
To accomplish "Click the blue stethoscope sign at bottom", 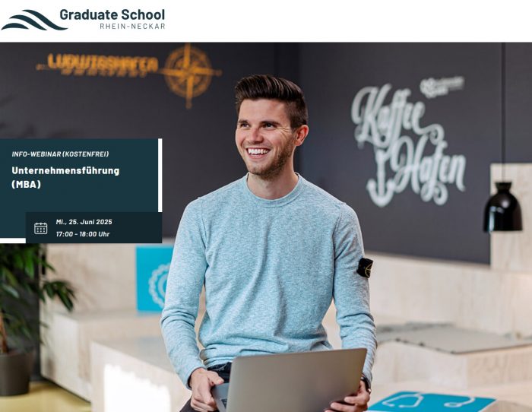I will point(431,401).
